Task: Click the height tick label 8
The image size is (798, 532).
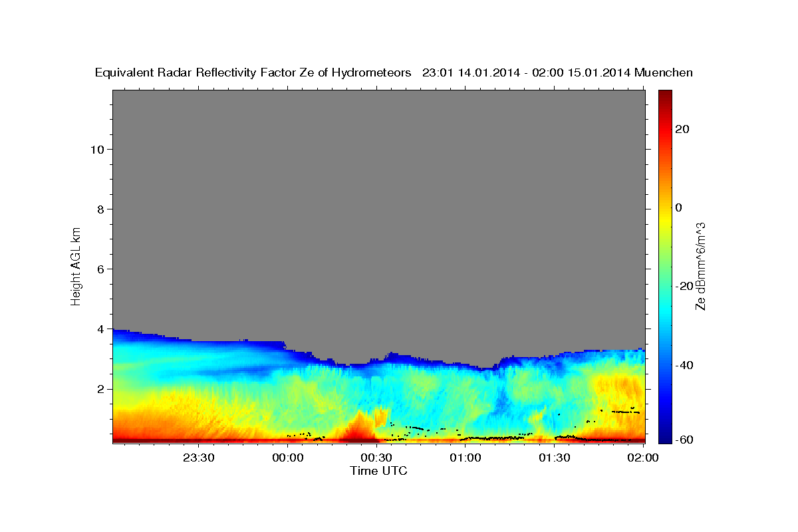Action: click(x=100, y=209)
